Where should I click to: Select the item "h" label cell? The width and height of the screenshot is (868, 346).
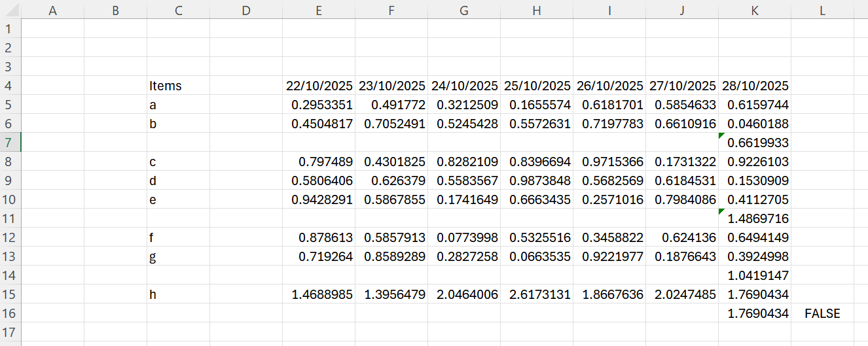coord(178,295)
